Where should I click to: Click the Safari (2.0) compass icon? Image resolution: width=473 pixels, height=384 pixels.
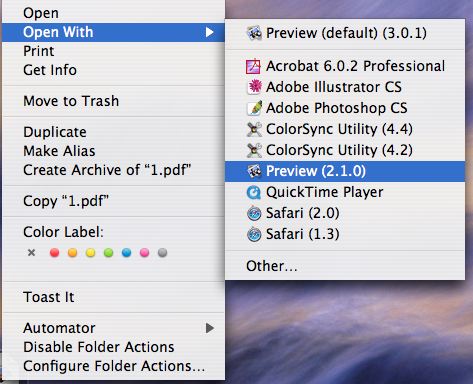pyautogui.click(x=254, y=213)
